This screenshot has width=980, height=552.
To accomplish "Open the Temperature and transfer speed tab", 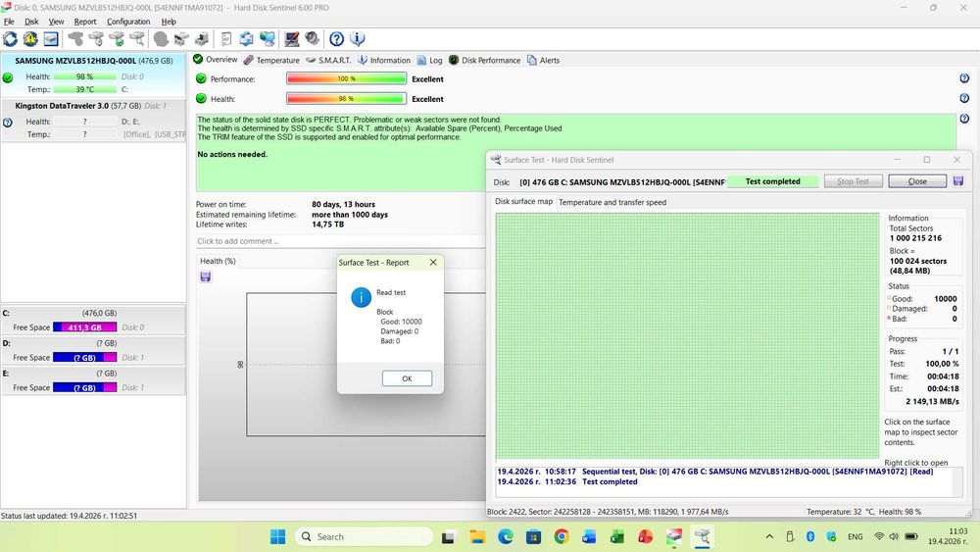I will tap(612, 202).
